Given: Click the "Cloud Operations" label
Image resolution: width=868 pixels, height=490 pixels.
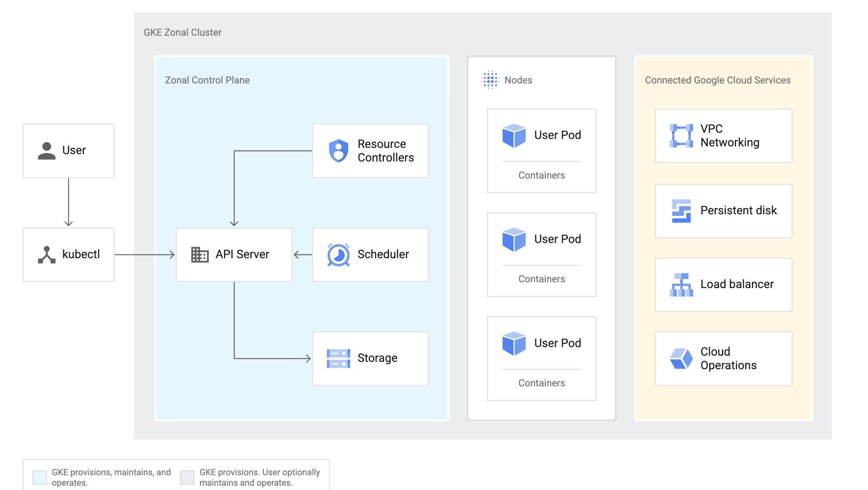Looking at the screenshot, I should point(728,358).
